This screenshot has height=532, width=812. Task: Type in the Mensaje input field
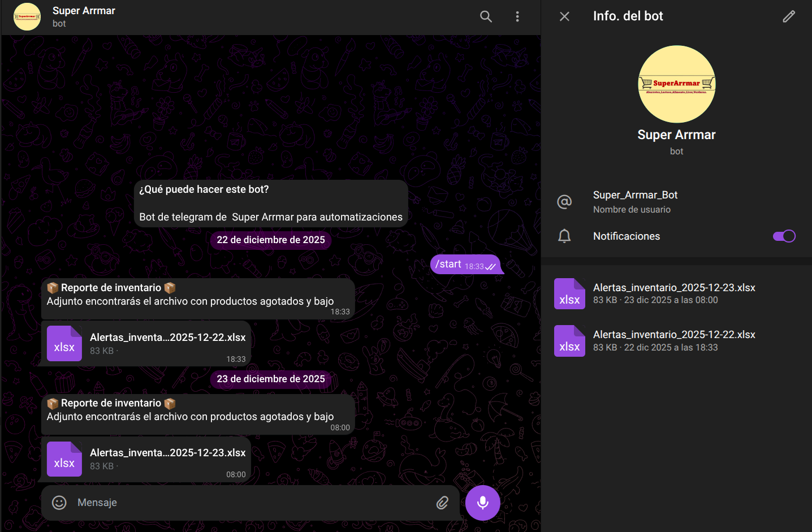[249, 503]
